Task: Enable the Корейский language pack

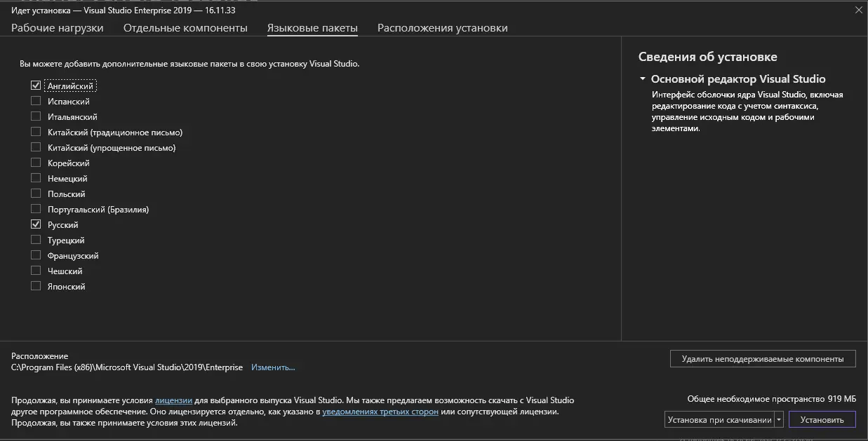Action: tap(36, 163)
